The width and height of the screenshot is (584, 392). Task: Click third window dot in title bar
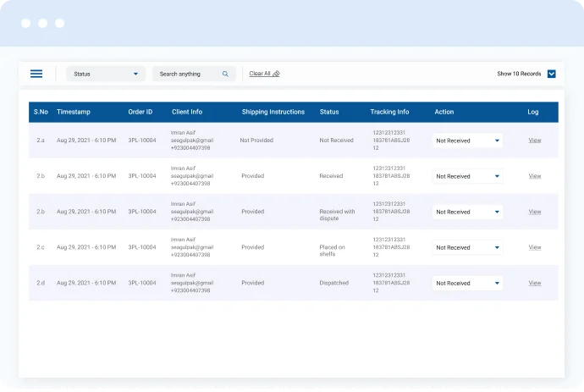[x=60, y=23]
